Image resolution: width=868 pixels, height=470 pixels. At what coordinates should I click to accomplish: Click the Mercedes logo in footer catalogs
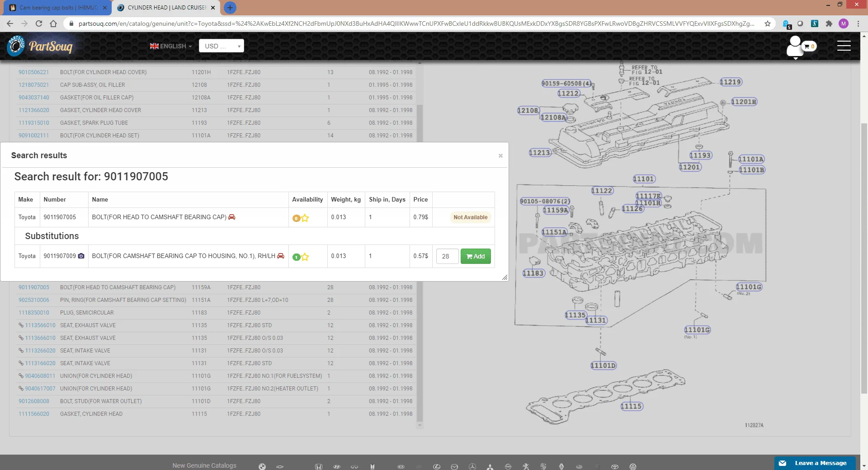[x=472, y=466]
